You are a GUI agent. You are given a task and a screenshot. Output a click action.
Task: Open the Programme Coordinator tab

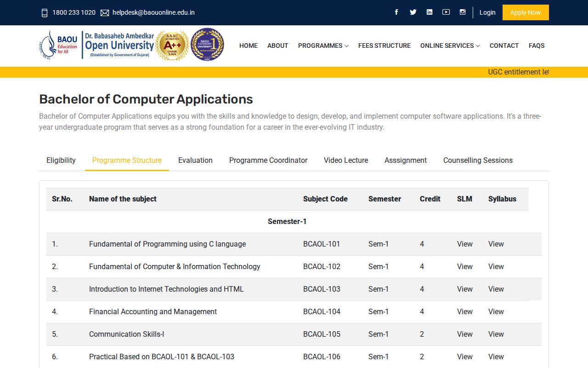[268, 160]
